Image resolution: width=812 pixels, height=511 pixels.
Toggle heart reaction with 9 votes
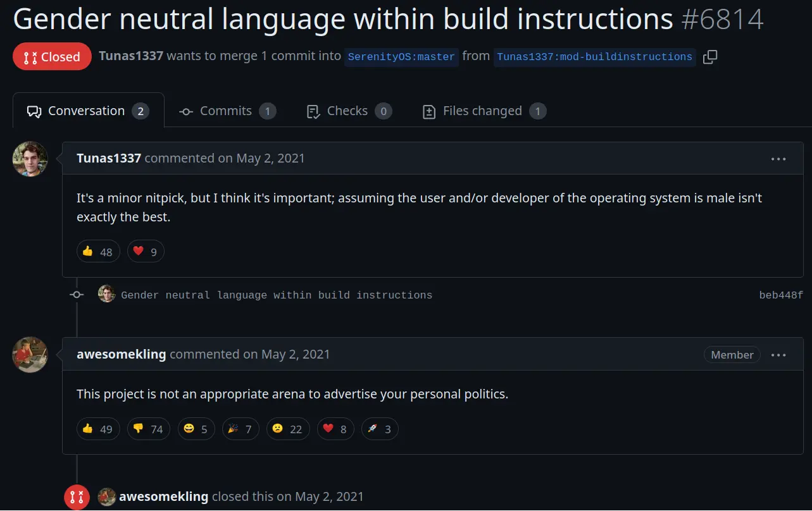point(145,252)
